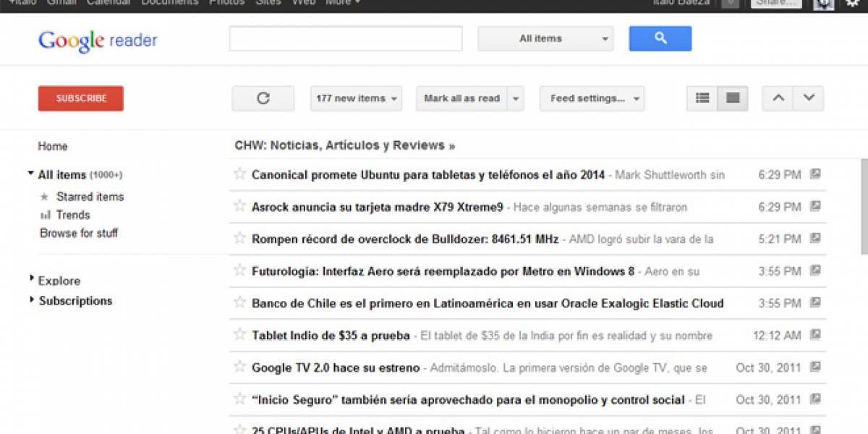Open article Canonical promete Ubuntu para tabletas
The image size is (868, 434).
(x=428, y=174)
